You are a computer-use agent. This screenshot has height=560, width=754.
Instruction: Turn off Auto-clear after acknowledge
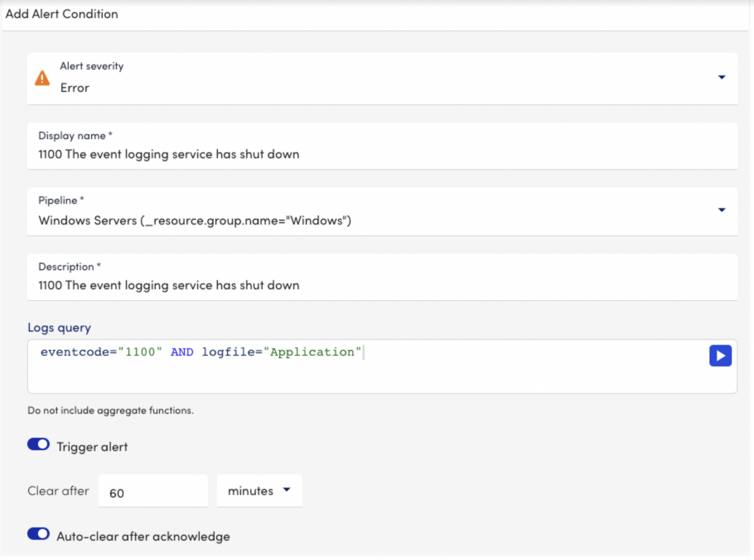(38, 534)
